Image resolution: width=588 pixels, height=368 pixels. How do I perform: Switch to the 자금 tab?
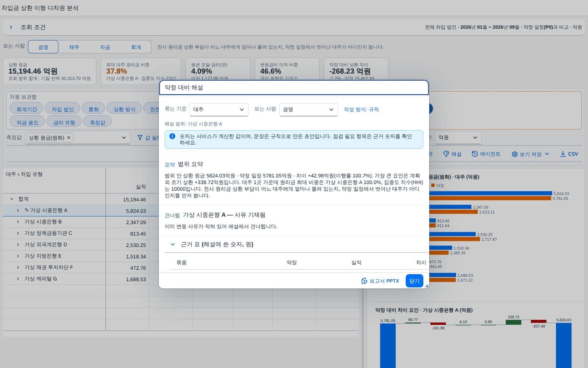pos(105,47)
